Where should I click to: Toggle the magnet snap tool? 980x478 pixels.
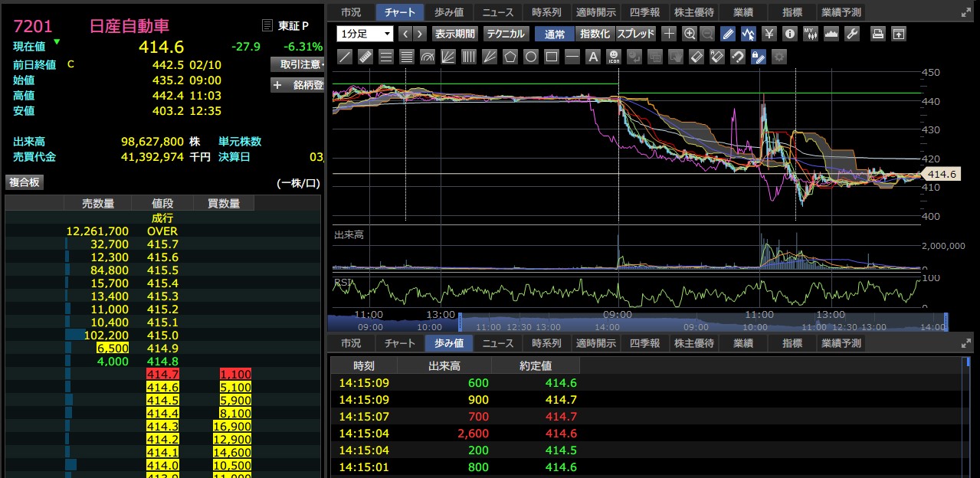point(737,57)
